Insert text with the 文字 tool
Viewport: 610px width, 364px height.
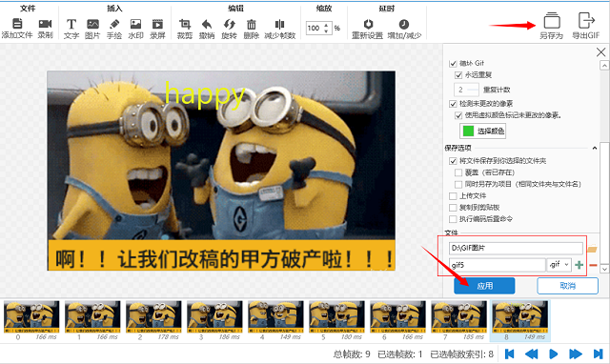point(71,24)
